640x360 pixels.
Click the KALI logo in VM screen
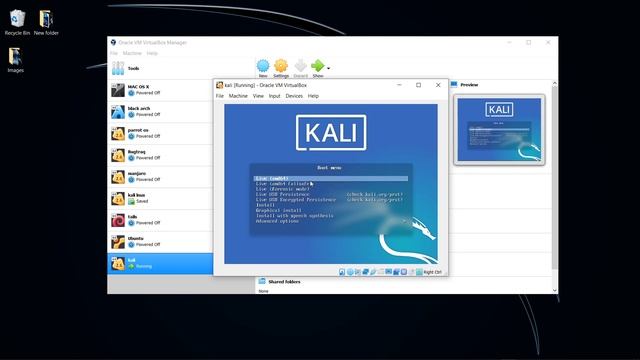(x=331, y=133)
